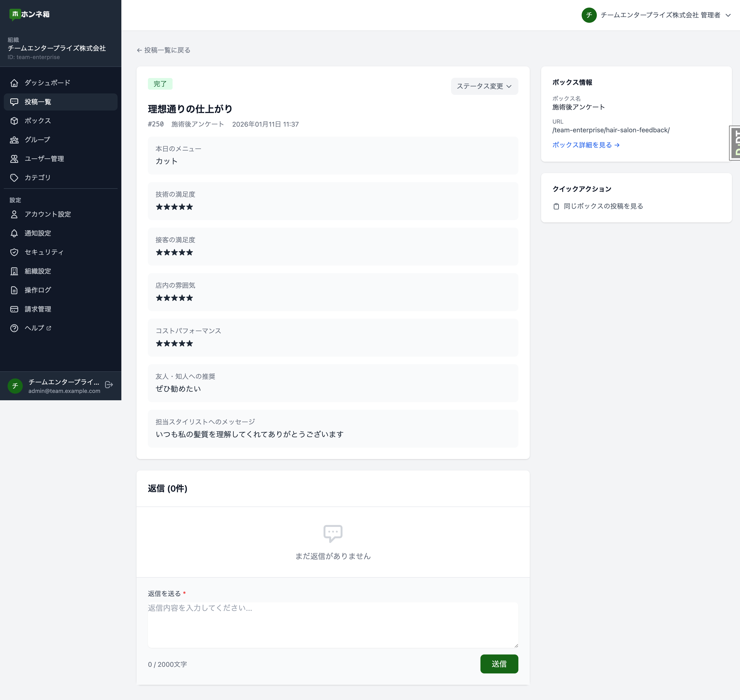The width and height of the screenshot is (740, 700).
Task: Click the reply text area
Action: pos(333,625)
